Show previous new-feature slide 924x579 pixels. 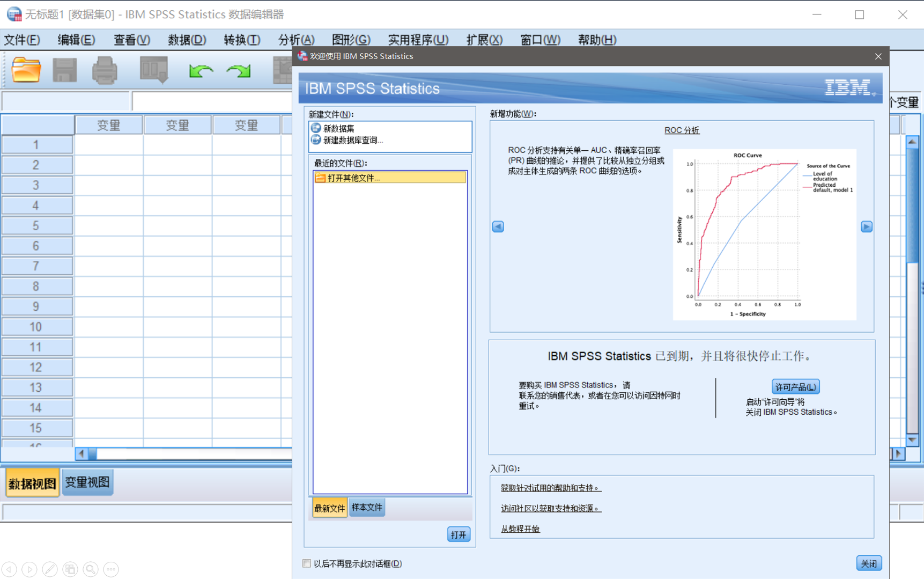click(x=498, y=226)
